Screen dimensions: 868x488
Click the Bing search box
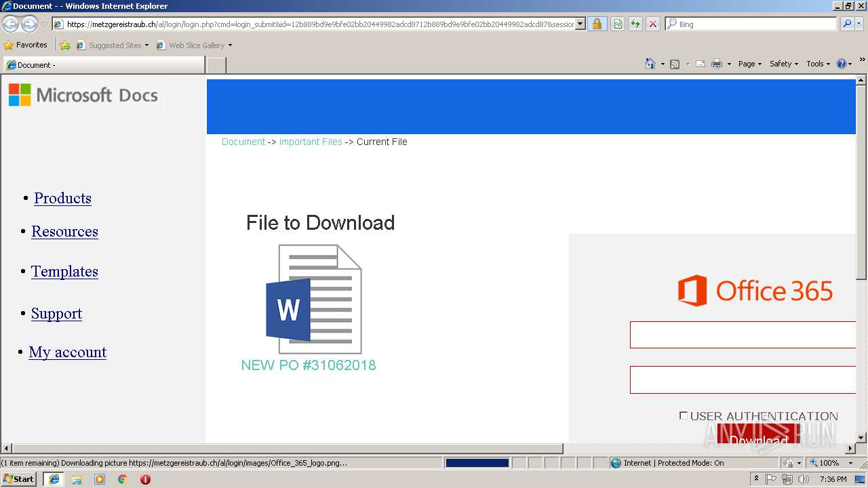click(x=751, y=24)
